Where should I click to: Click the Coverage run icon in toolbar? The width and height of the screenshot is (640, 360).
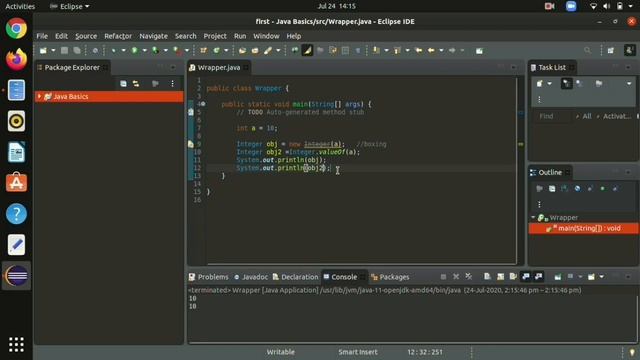point(155,51)
